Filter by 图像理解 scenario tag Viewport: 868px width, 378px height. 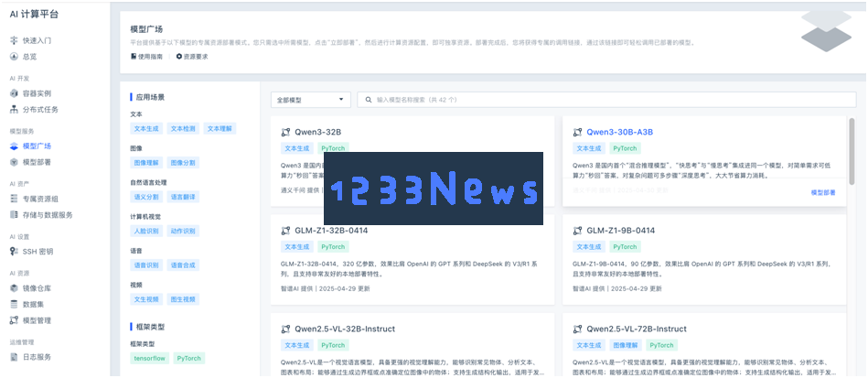click(x=146, y=162)
